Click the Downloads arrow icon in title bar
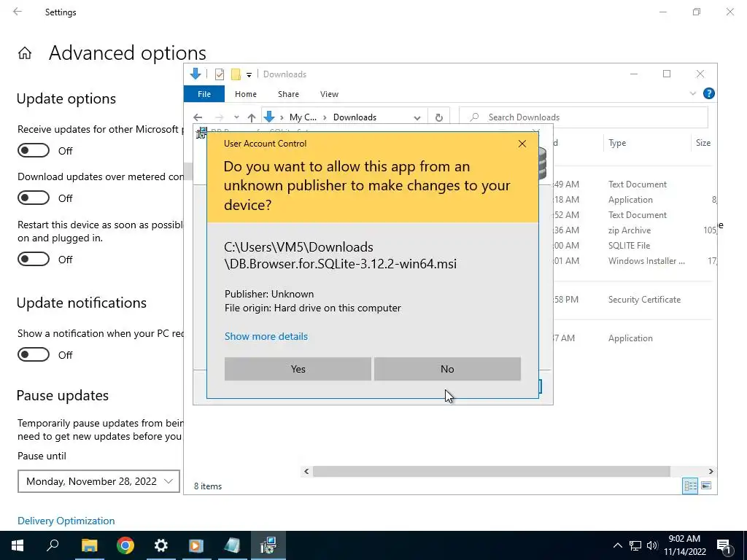Screen dimensions: 747x560 (x=196, y=74)
